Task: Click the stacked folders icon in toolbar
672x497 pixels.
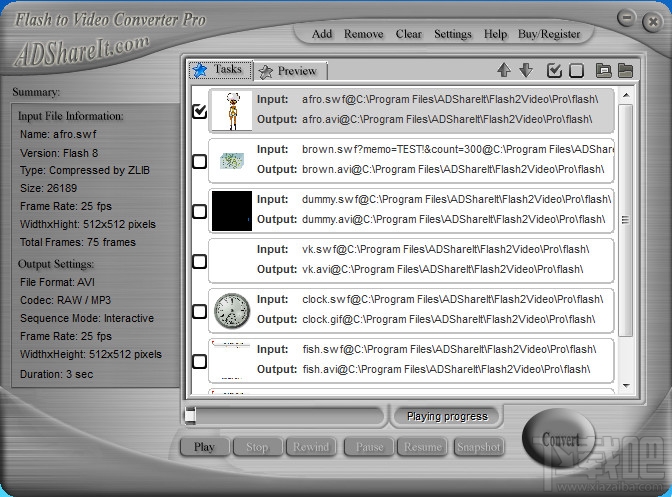Action: point(603,71)
